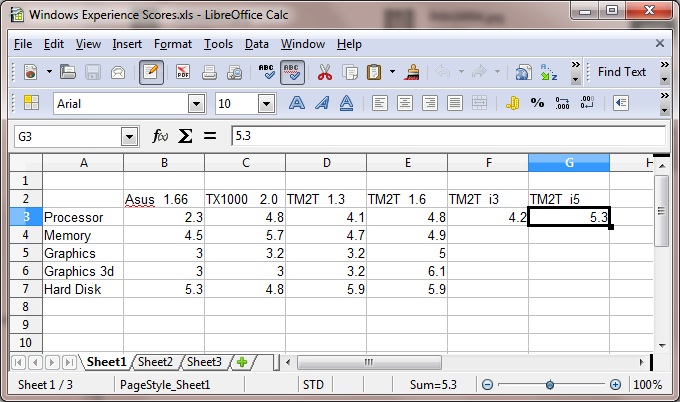The width and height of the screenshot is (680, 402).
Task: Toggle Italic formatting
Action: [x=322, y=103]
